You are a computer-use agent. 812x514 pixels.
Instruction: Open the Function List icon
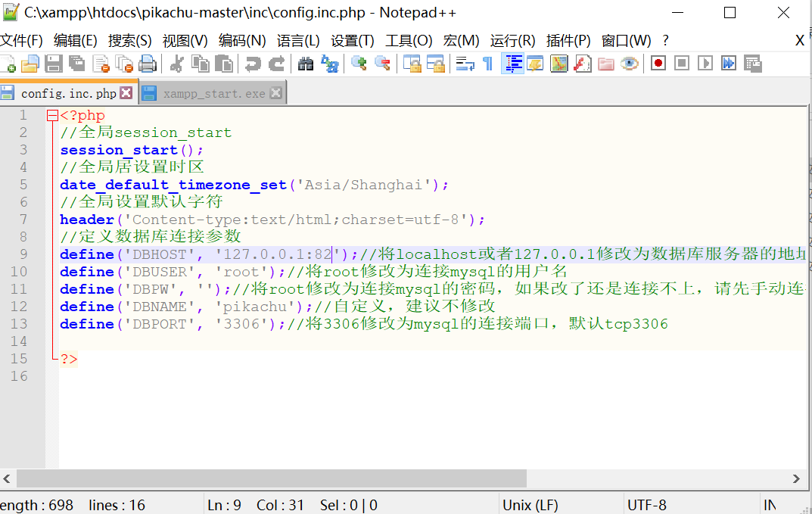pyautogui.click(x=583, y=64)
